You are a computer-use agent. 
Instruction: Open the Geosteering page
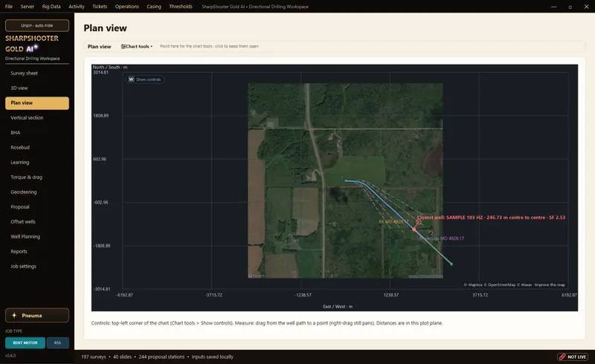[37, 192]
